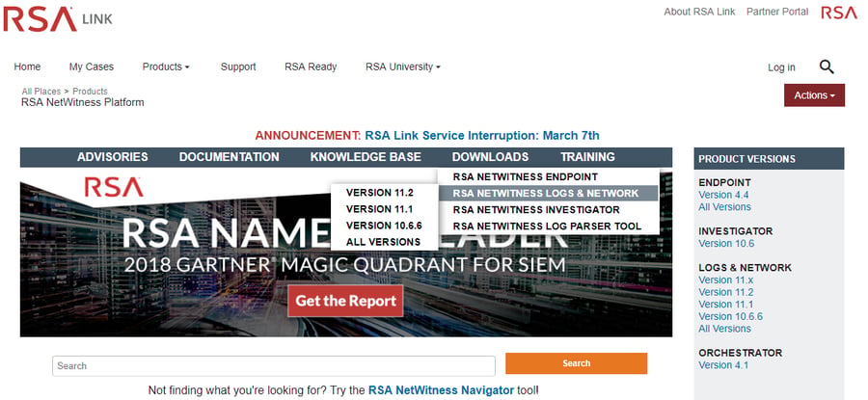Open My Cases in navigation

(92, 67)
